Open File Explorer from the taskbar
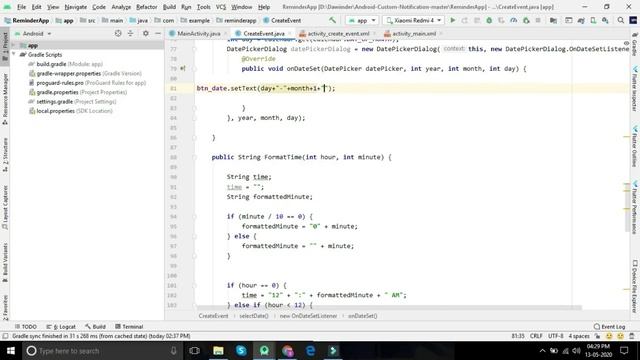This screenshot has height=360, width=640. coord(218,351)
